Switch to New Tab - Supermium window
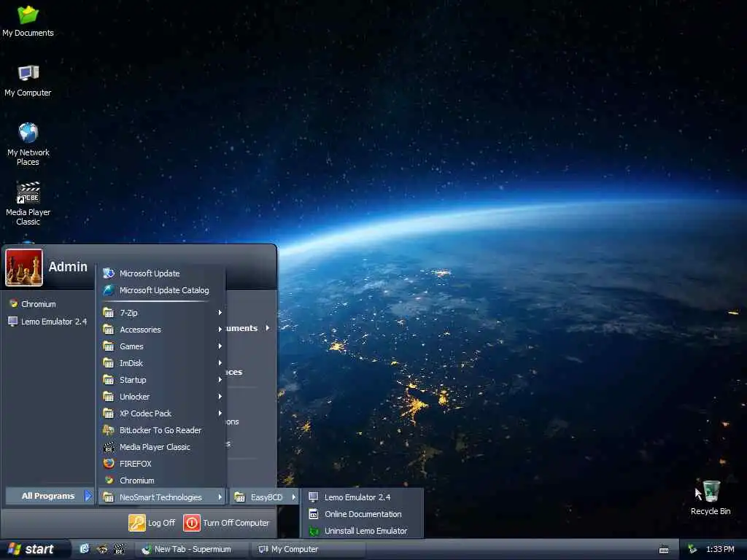The image size is (747, 560). [x=190, y=549]
